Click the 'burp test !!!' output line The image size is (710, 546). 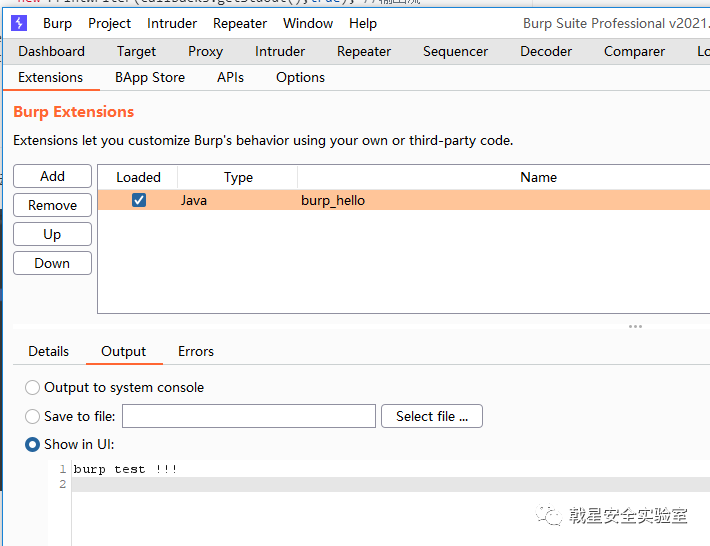(125, 469)
